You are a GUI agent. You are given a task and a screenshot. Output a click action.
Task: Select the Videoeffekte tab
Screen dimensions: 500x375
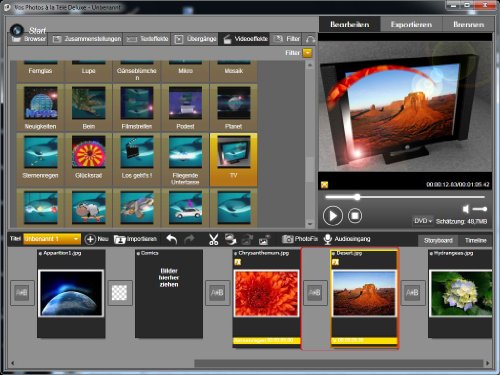pyautogui.click(x=245, y=39)
